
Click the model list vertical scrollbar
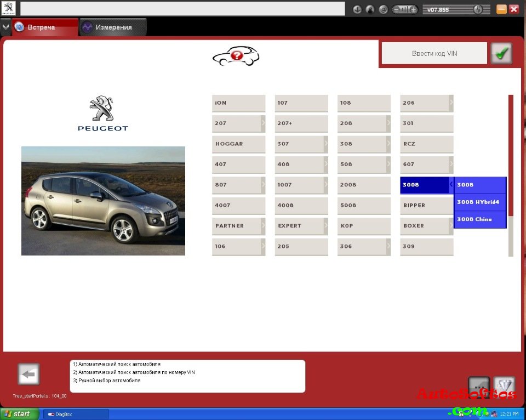point(511,175)
